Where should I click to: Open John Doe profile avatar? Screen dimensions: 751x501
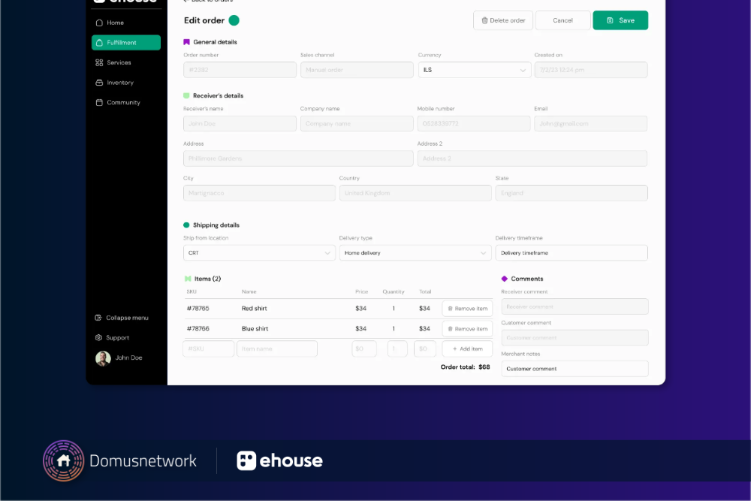pyautogui.click(x=103, y=358)
